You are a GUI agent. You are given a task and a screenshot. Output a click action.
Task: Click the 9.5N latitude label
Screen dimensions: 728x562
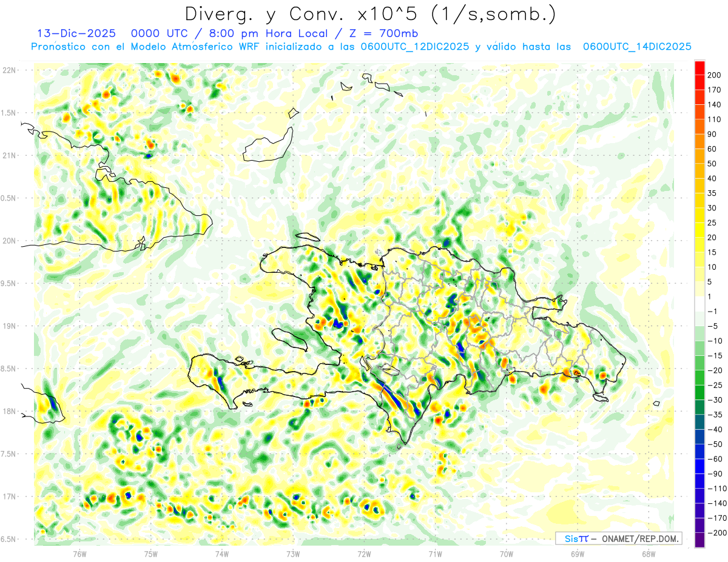(x=8, y=284)
